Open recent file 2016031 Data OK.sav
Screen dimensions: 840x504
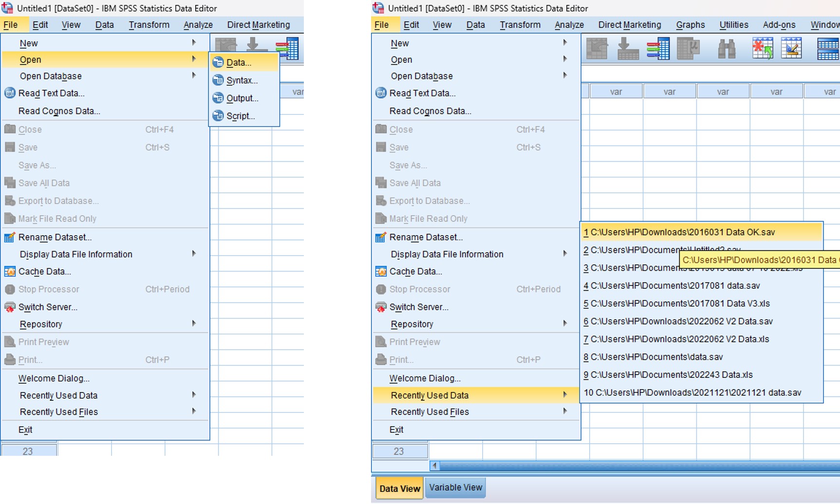(x=701, y=232)
